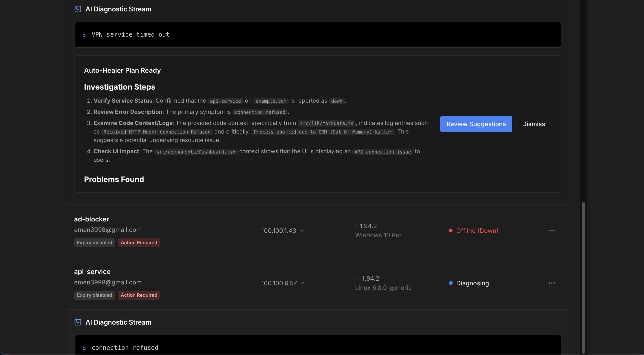This screenshot has width=644, height=355.
Task: Open the api-service machine name link
Action: click(x=92, y=271)
